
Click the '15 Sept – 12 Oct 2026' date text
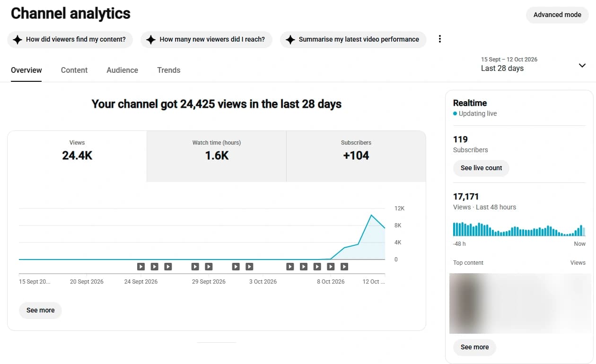(509, 60)
